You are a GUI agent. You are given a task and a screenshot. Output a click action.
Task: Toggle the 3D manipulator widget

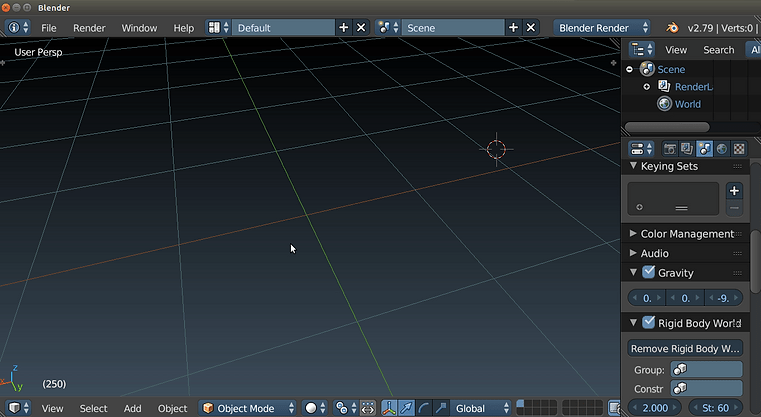tap(389, 408)
